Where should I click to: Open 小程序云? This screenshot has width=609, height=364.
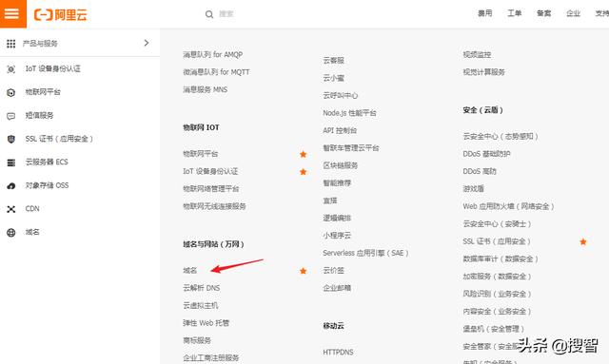pos(337,235)
